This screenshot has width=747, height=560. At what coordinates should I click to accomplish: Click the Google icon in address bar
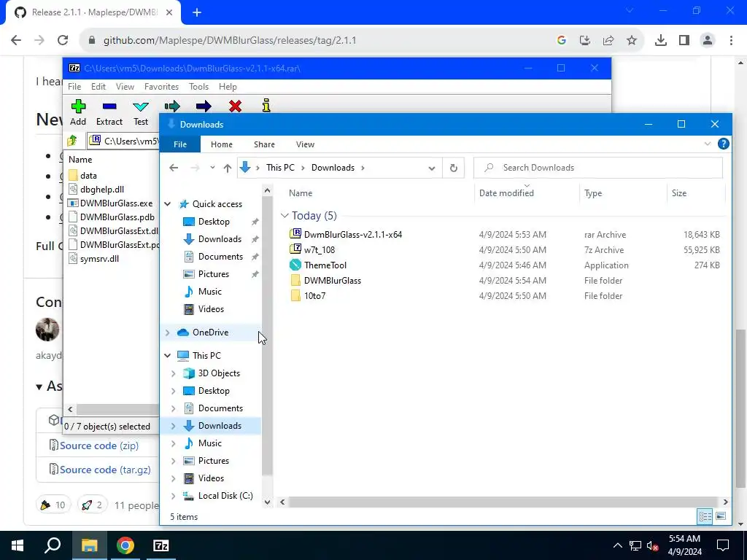pyautogui.click(x=561, y=40)
